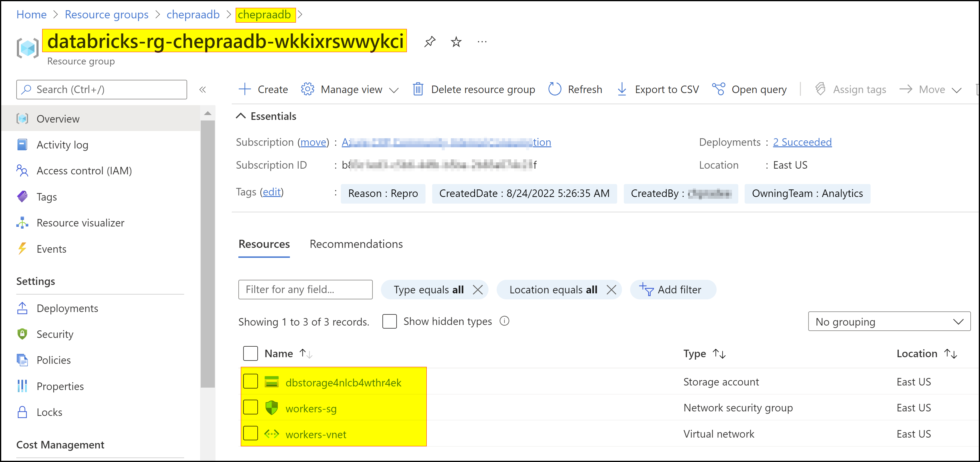Viewport: 980px width, 462px height.
Task: Click the storage account icon for dbstorage4nlcb4wthr4ek
Action: click(272, 381)
